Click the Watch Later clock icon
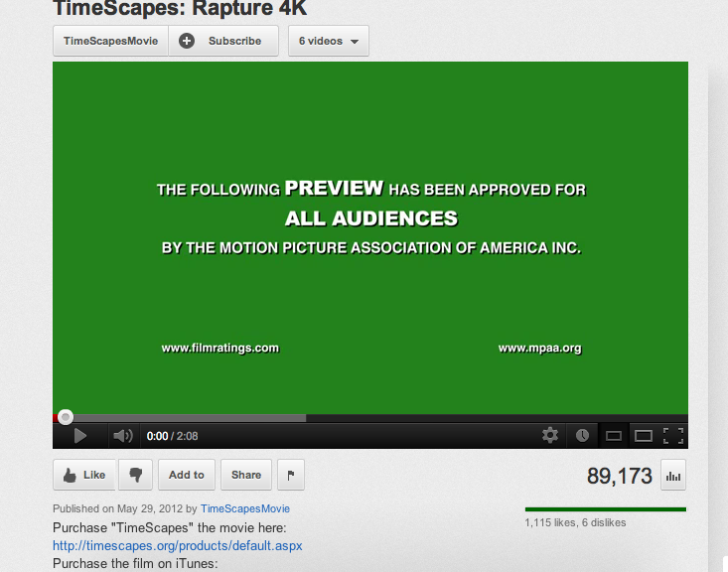The height and width of the screenshot is (572, 728). coord(582,436)
